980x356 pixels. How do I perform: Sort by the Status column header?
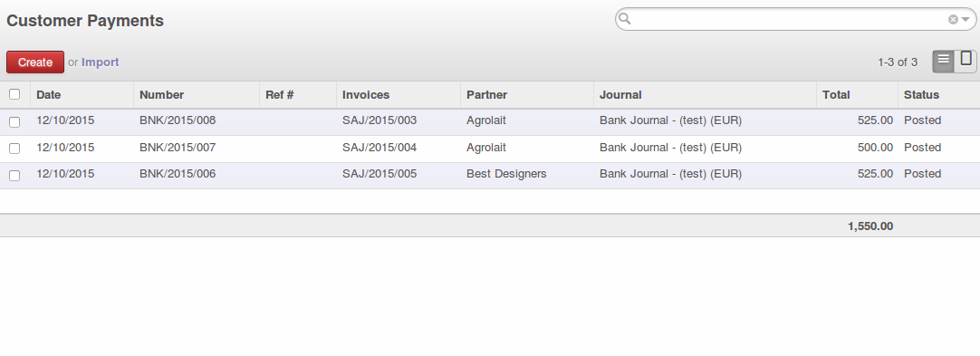coord(921,95)
